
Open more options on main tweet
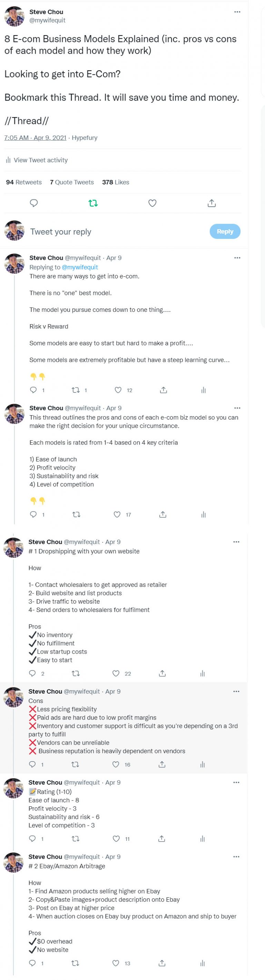237,12
